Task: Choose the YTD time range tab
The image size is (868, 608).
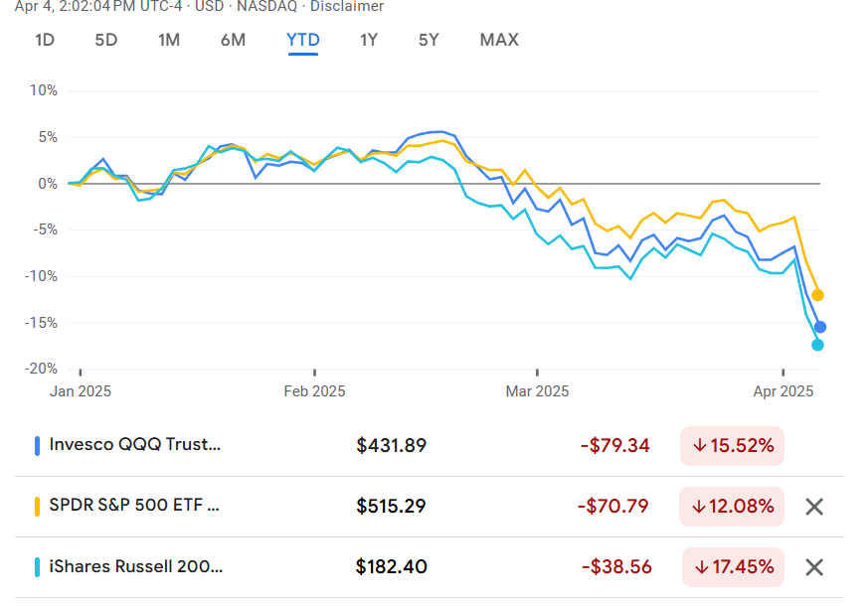Action: [x=303, y=40]
